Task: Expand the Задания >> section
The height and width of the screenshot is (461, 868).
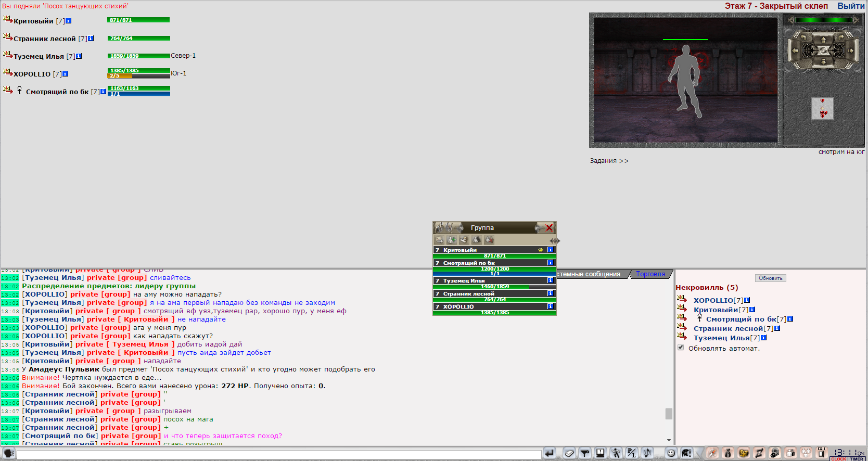Action: [609, 161]
